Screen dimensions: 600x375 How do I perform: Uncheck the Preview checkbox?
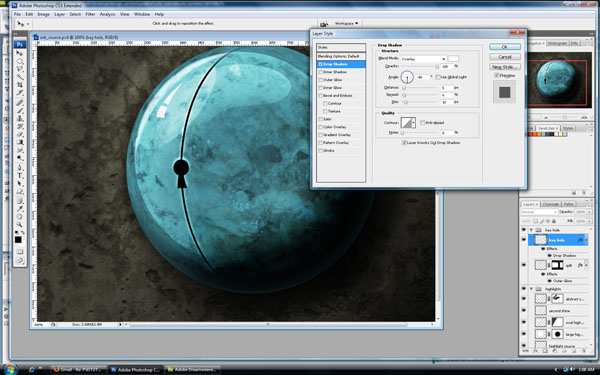tap(496, 76)
